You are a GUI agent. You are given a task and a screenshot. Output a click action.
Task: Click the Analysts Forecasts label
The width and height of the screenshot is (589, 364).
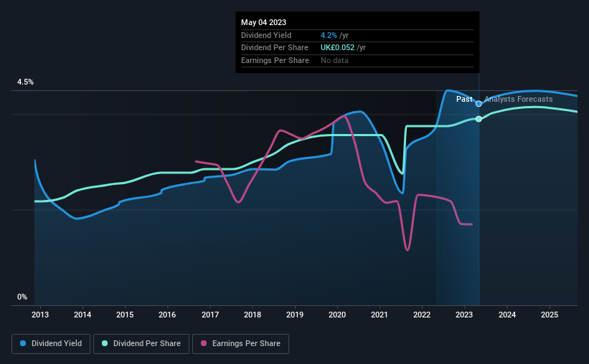click(519, 99)
